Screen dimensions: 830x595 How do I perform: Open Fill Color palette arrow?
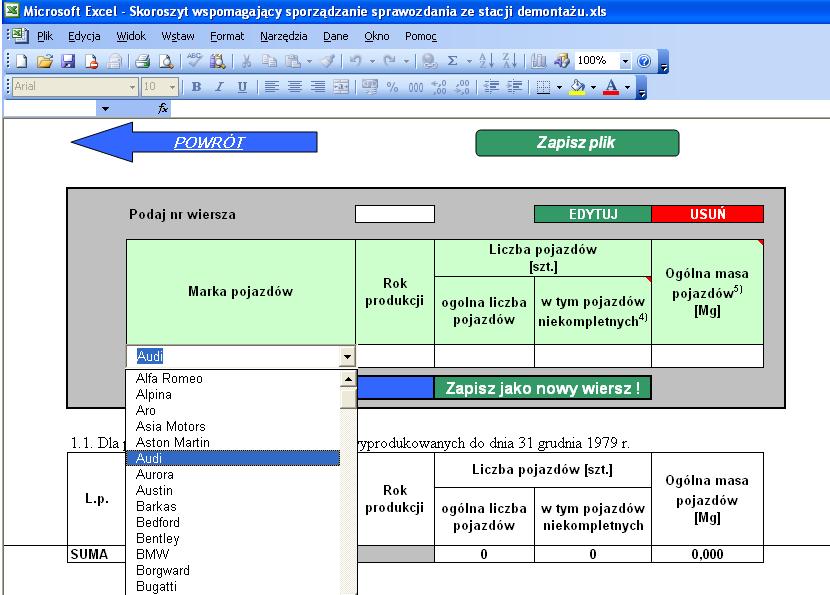click(x=593, y=87)
